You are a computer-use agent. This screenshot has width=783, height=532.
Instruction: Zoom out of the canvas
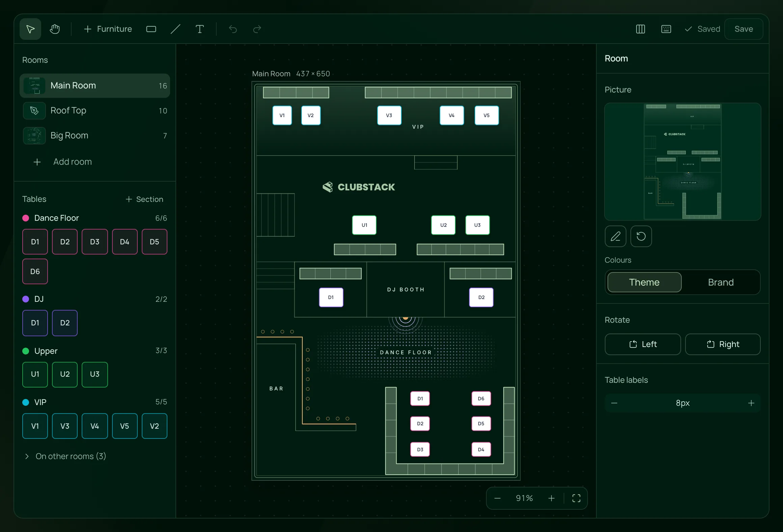click(x=497, y=498)
